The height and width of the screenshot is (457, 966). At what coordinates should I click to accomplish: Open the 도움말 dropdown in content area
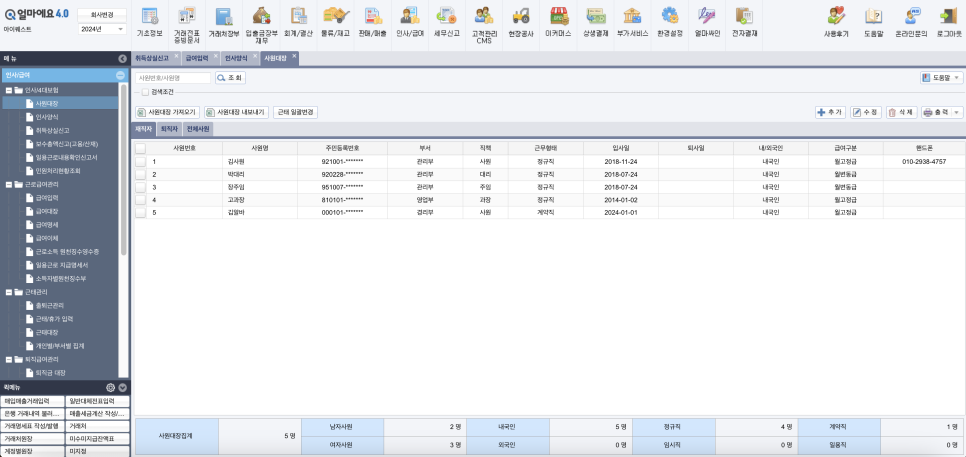942,78
